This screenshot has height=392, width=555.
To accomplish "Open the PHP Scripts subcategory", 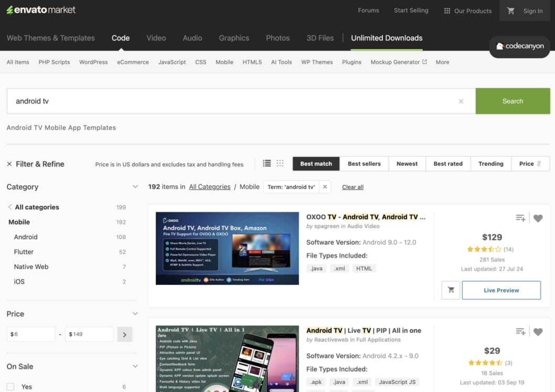I will [x=54, y=62].
